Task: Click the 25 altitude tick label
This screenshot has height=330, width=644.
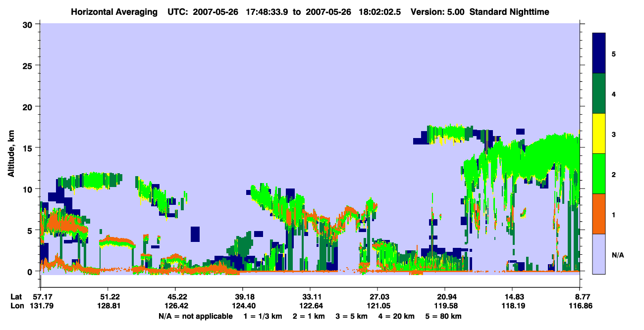Action: click(x=29, y=65)
